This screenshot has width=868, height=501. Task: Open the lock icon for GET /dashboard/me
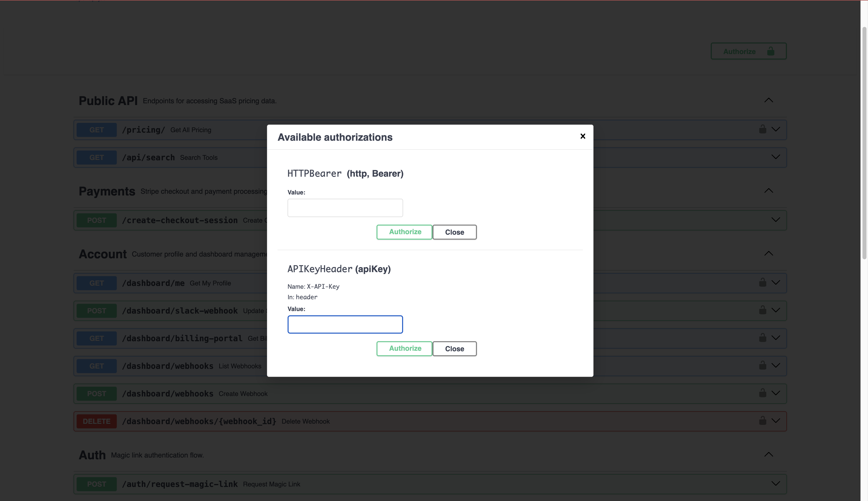(763, 282)
